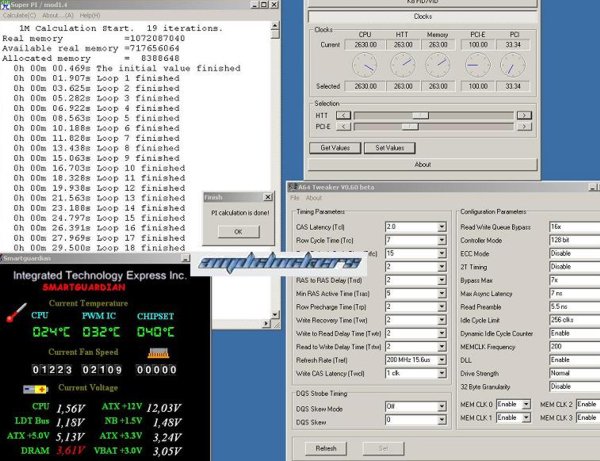Open the File menu in A64 Tweaker
600x461 pixels.
(296, 198)
